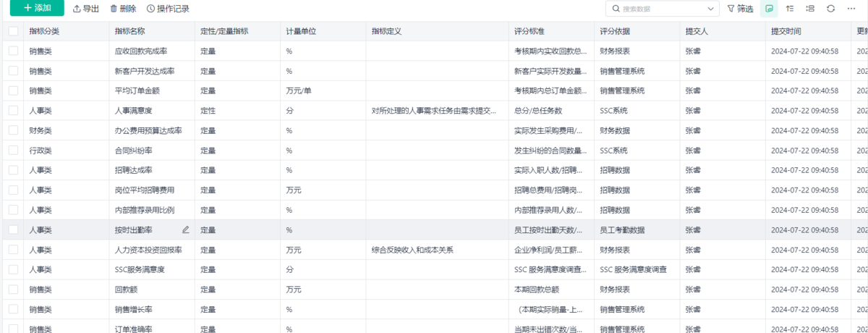The height and width of the screenshot is (333, 868).
Task: Click the 应收回款完成率 cell
Action: 152,51
